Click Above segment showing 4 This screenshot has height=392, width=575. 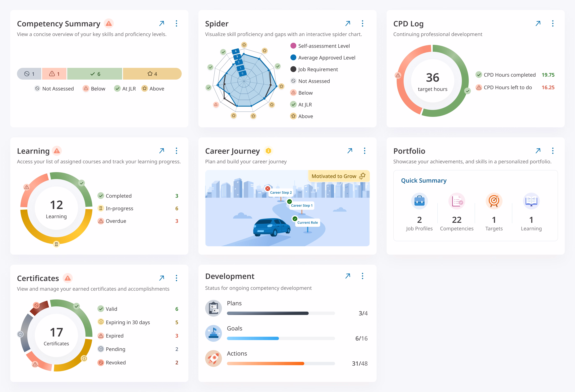pyautogui.click(x=152, y=74)
